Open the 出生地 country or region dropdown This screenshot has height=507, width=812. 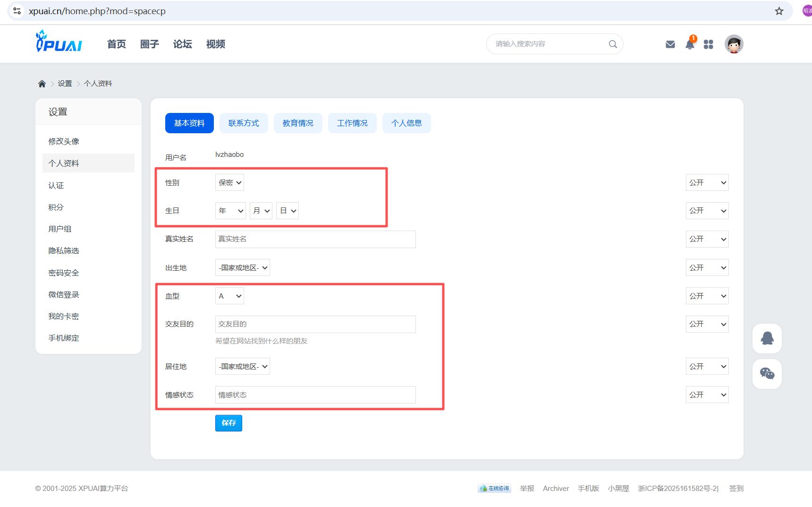(x=242, y=267)
